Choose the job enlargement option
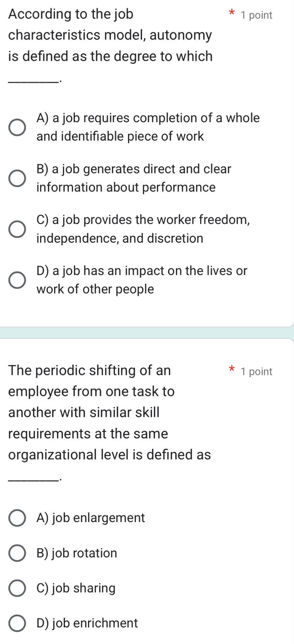 coord(17,518)
